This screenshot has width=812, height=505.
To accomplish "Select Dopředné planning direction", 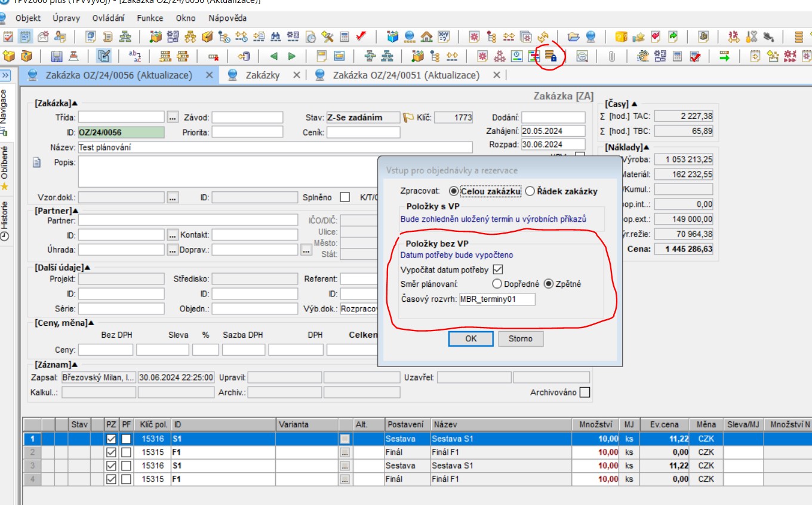I will pyautogui.click(x=497, y=284).
